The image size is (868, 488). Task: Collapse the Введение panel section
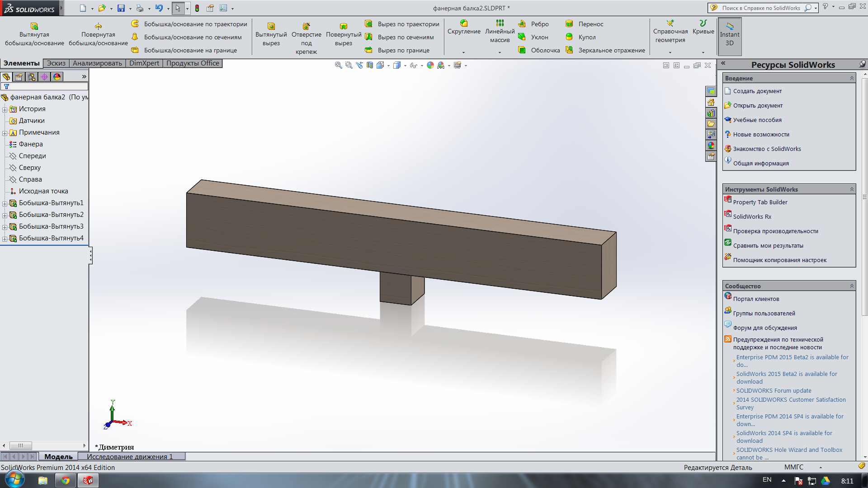(x=852, y=78)
